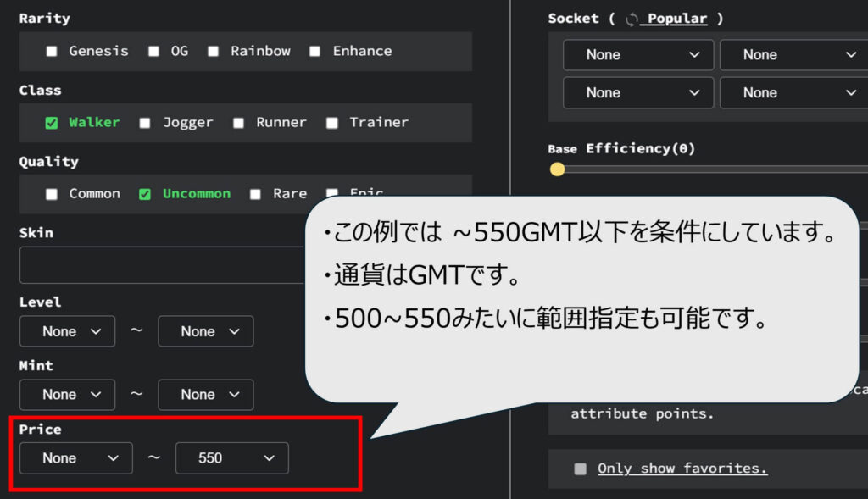Screen dimensions: 868x499
Task: Tick the Common quality checkbox
Action: tap(52, 194)
